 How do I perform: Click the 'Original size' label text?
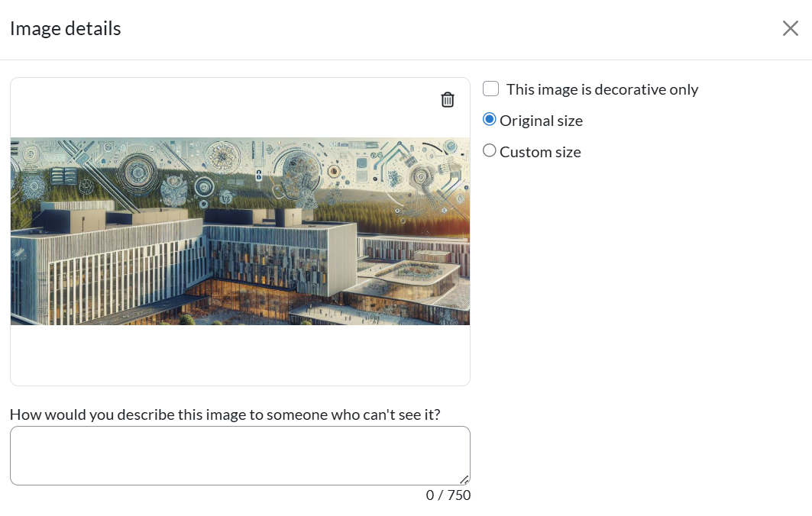[541, 121]
